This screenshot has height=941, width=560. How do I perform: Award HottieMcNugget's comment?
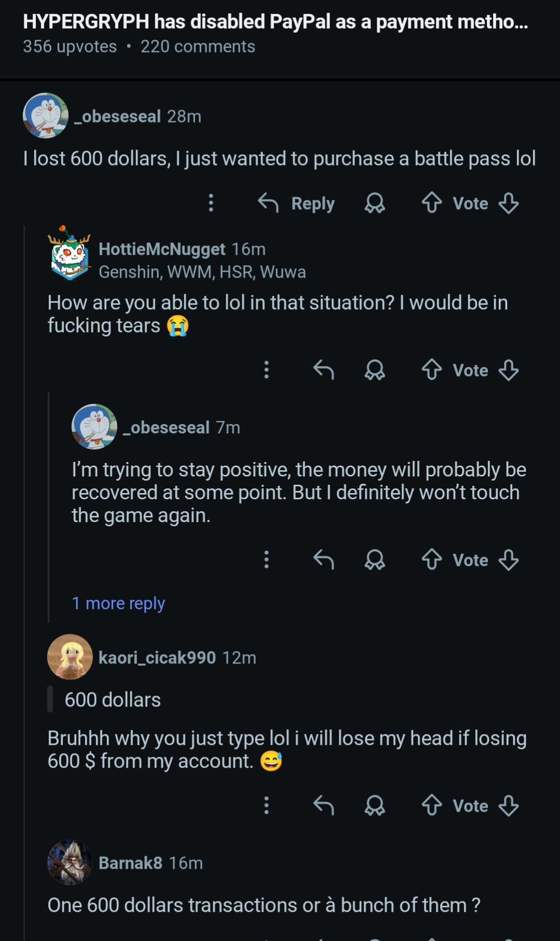[375, 370]
